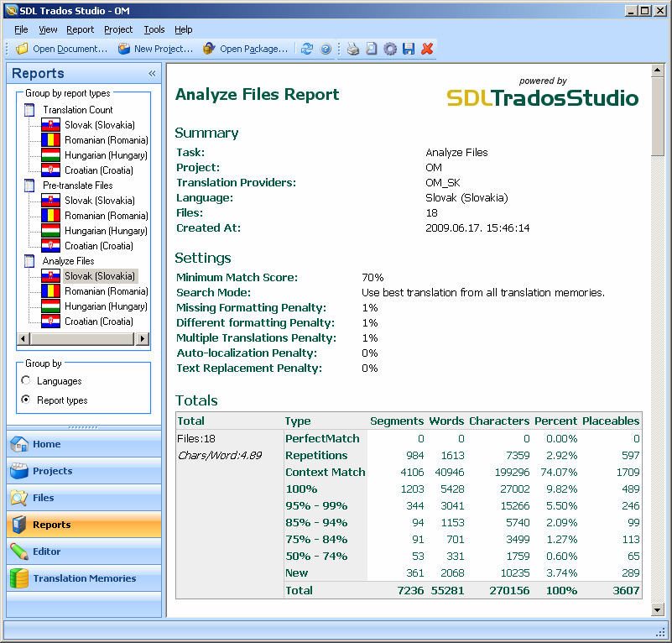The height and width of the screenshot is (643, 672).
Task: Click the Minimum Match Score 70% value
Action: (372, 277)
